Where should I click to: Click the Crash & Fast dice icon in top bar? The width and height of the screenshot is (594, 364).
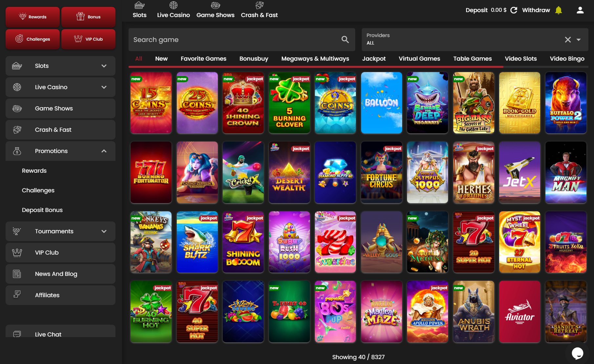[259, 6]
